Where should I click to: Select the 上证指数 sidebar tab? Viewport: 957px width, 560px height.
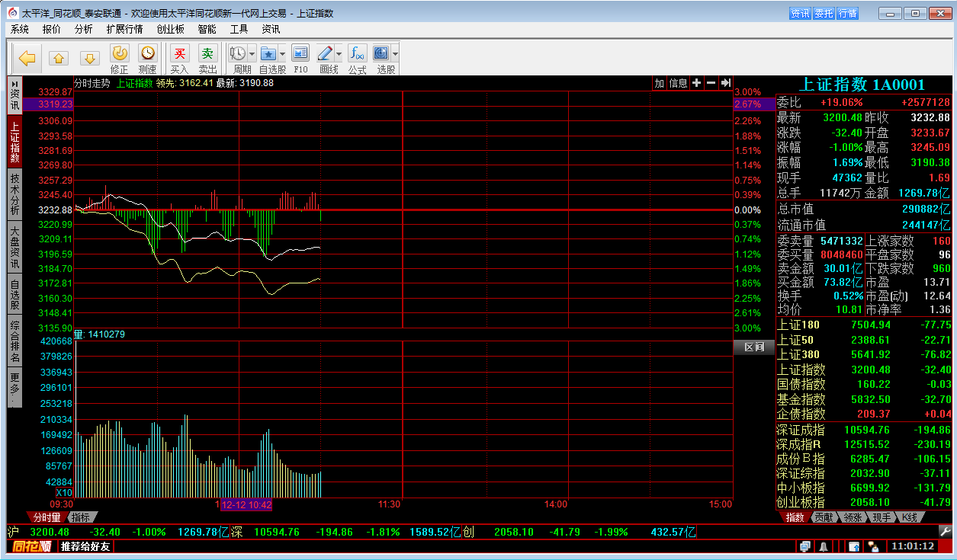(x=14, y=142)
